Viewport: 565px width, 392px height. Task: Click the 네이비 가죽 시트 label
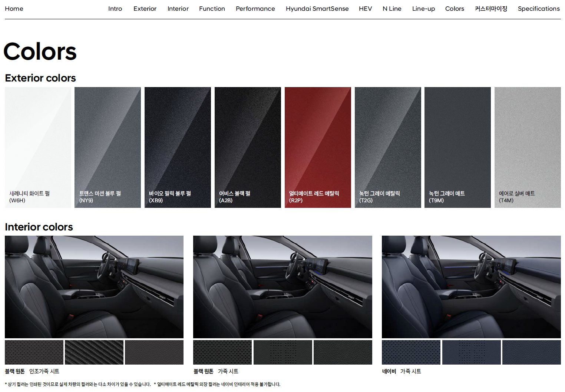(402, 371)
